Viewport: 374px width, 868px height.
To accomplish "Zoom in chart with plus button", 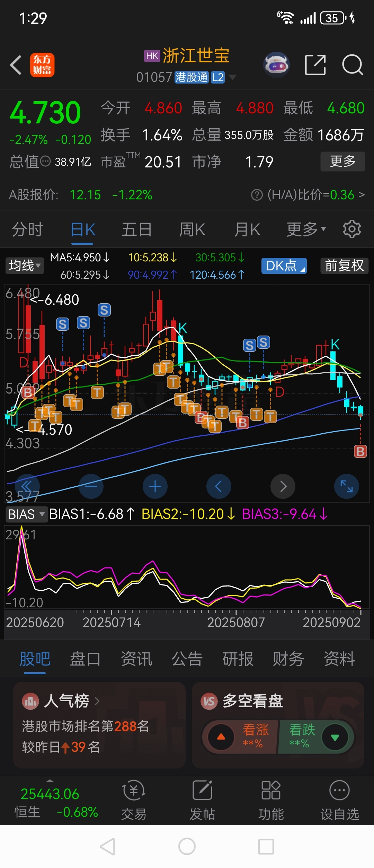I will pos(155,486).
